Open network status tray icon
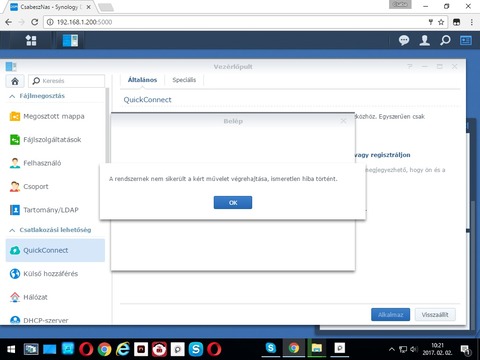This screenshot has height=360, width=480. click(x=403, y=349)
